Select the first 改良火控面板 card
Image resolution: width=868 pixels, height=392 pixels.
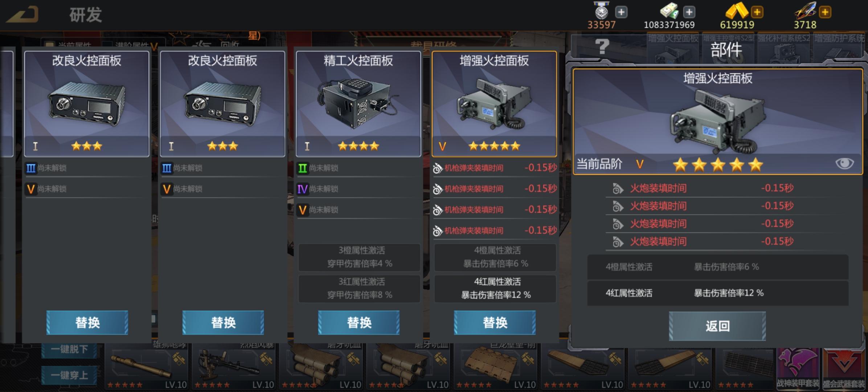(87, 104)
